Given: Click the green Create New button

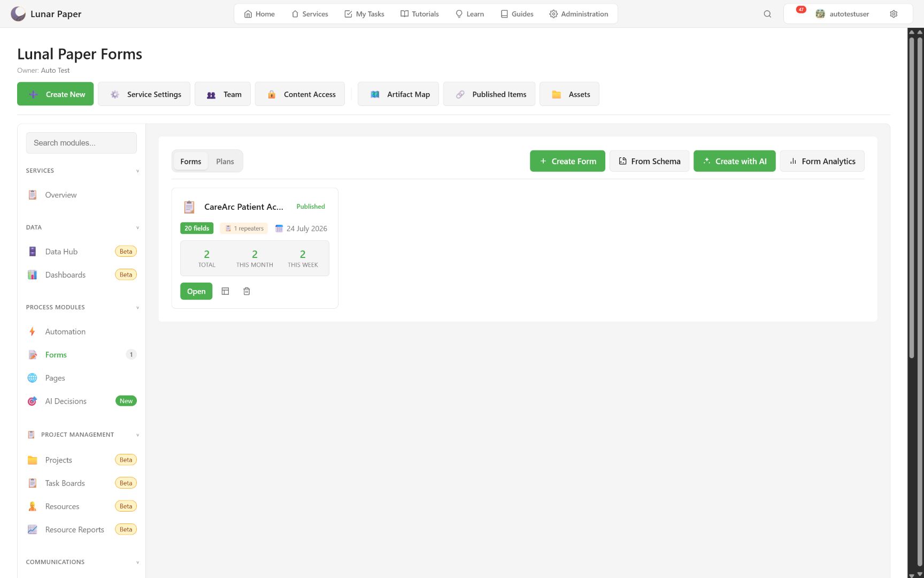Looking at the screenshot, I should (56, 94).
